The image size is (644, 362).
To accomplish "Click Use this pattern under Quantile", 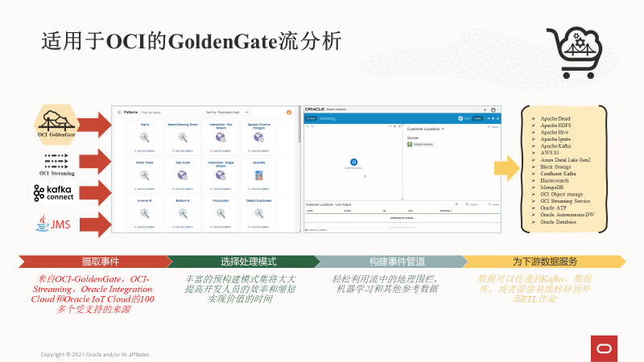I will 258,189.
